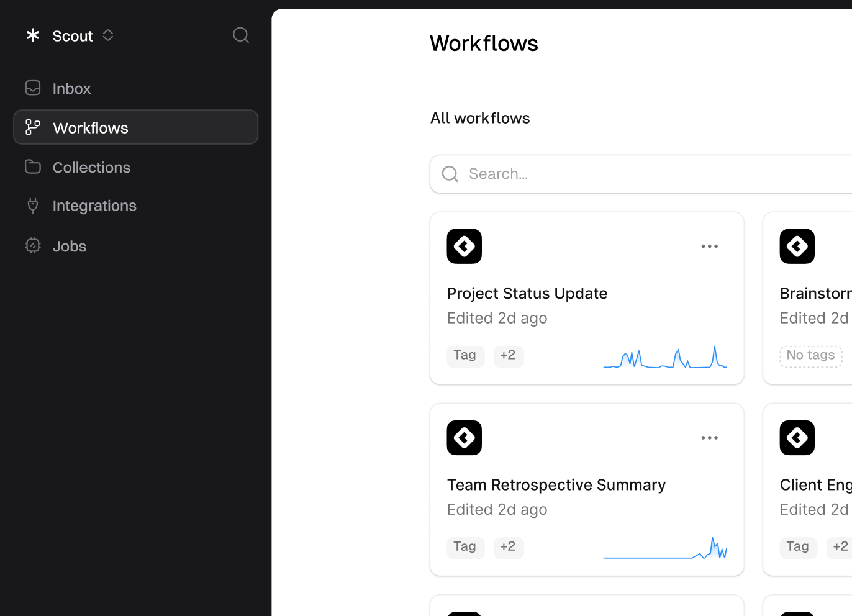Focus the workflows Search field

point(641,174)
